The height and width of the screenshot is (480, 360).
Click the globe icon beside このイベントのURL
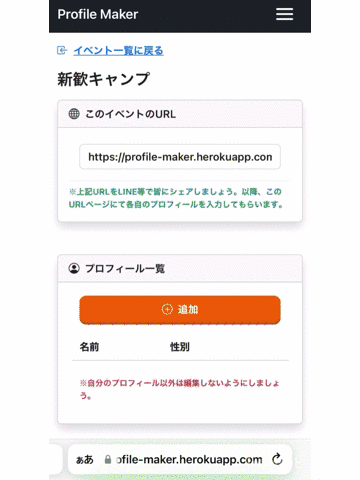(74, 114)
